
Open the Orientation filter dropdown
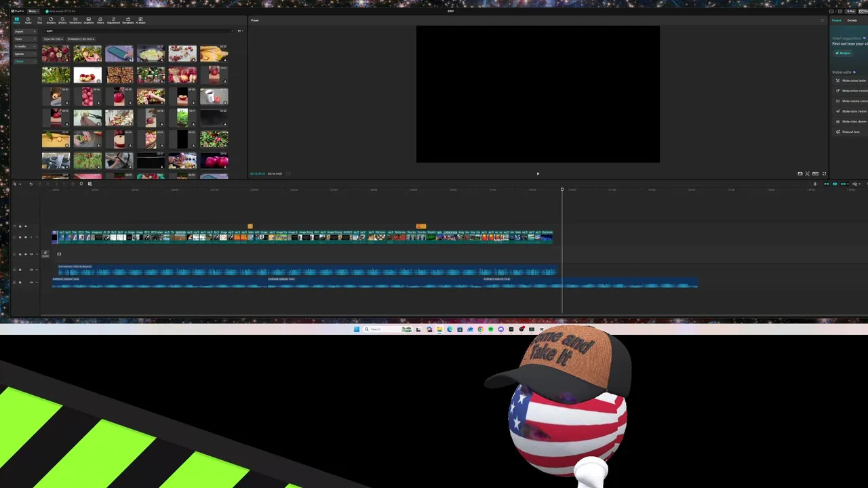point(81,39)
